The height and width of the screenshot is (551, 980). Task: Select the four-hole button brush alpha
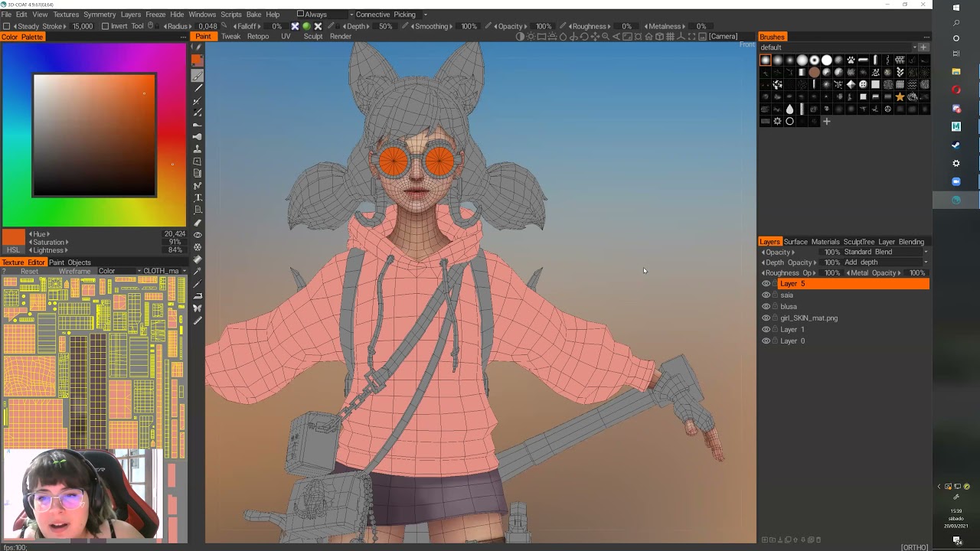coord(863,84)
